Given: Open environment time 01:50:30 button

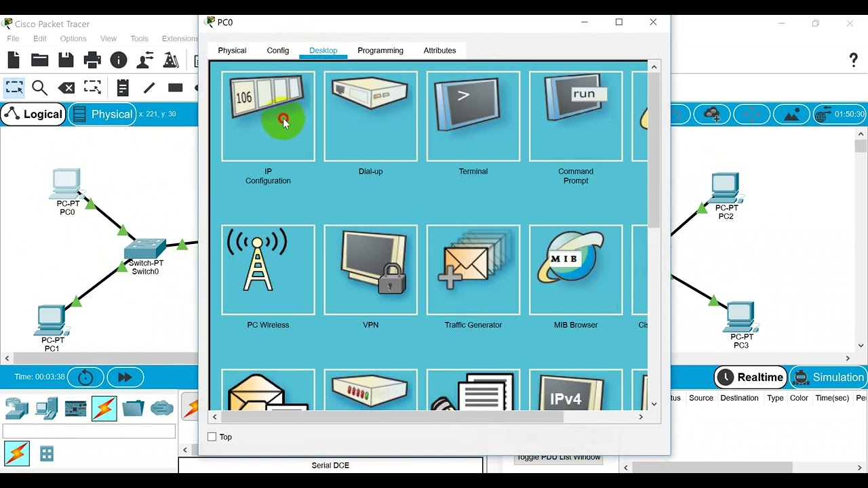Looking at the screenshot, I should [841, 114].
